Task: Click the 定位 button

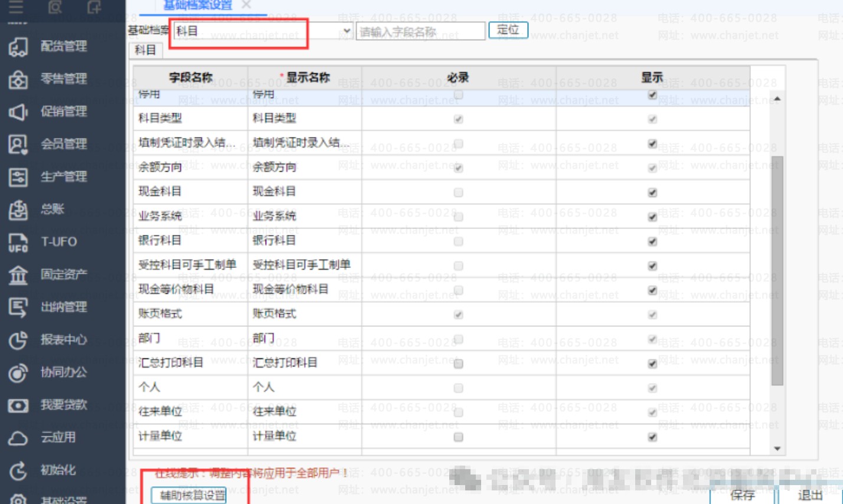Action: [508, 30]
